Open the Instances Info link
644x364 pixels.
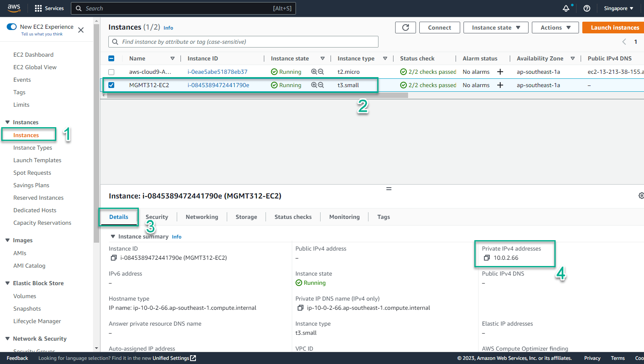(168, 28)
